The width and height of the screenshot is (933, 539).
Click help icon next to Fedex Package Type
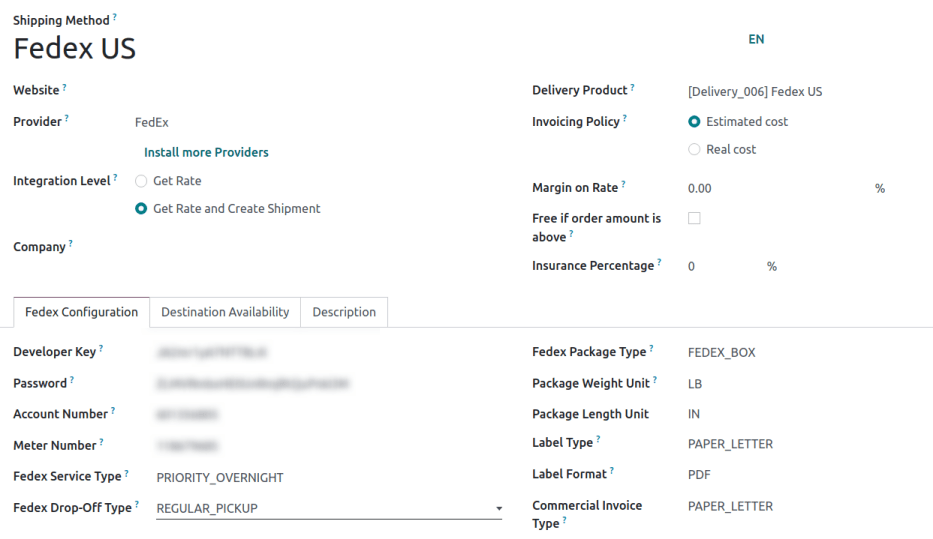651,348
